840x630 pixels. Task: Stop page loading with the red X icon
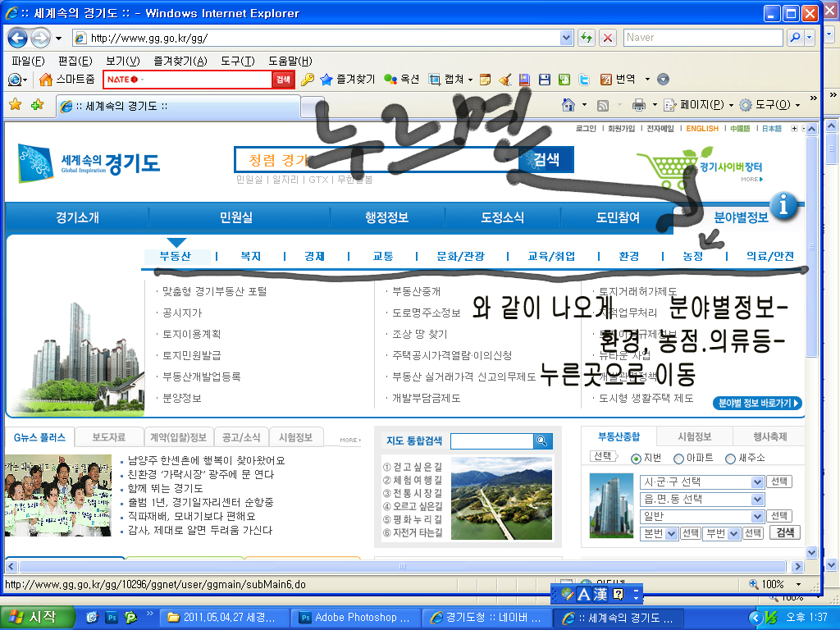click(x=608, y=38)
